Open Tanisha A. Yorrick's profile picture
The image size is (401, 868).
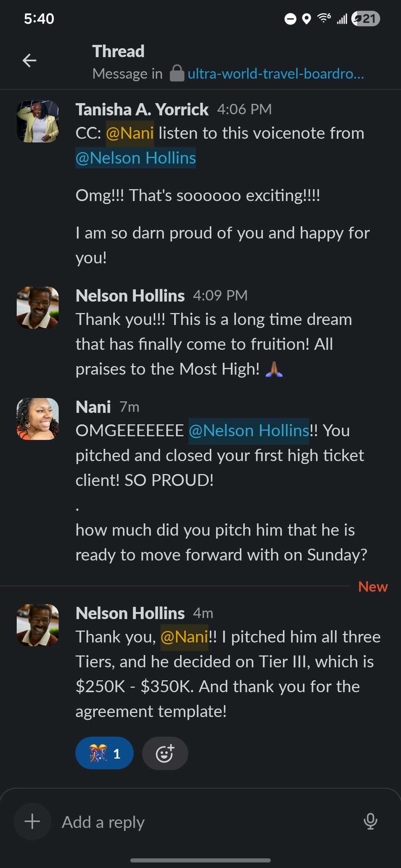tap(38, 122)
